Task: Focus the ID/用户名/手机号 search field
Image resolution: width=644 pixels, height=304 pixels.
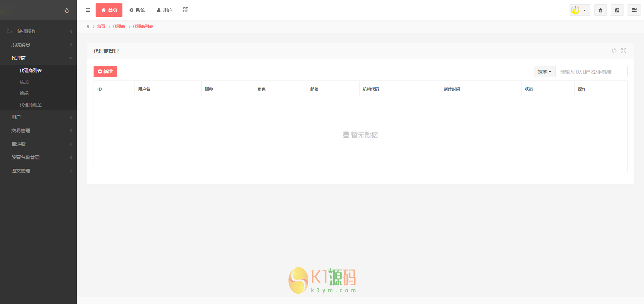Action: (592, 71)
